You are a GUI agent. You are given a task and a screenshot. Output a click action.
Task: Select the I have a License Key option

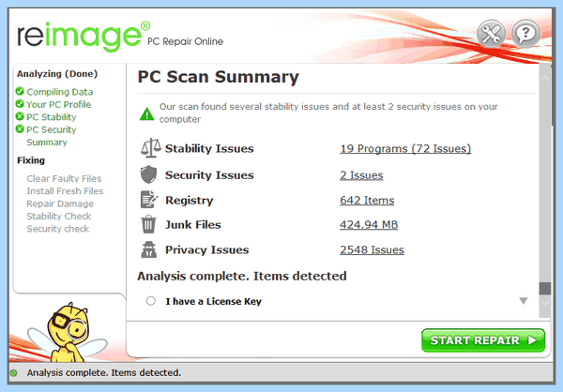151,301
